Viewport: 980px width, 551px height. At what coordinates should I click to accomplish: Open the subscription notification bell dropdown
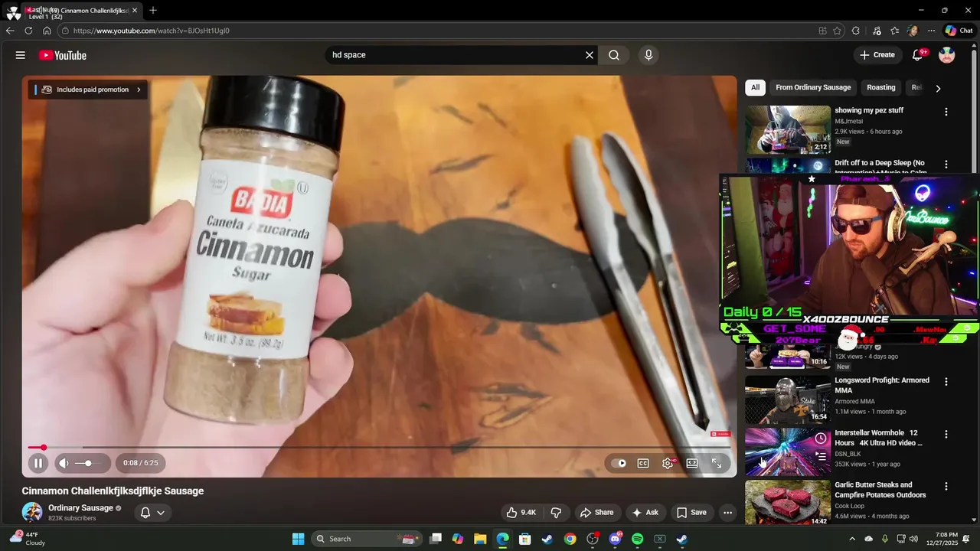pos(152,513)
